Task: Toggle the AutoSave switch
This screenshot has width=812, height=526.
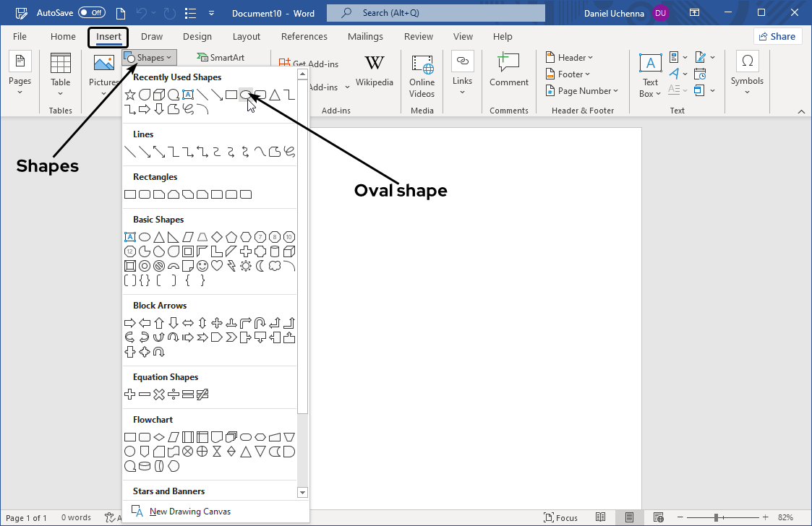Action: [x=91, y=13]
